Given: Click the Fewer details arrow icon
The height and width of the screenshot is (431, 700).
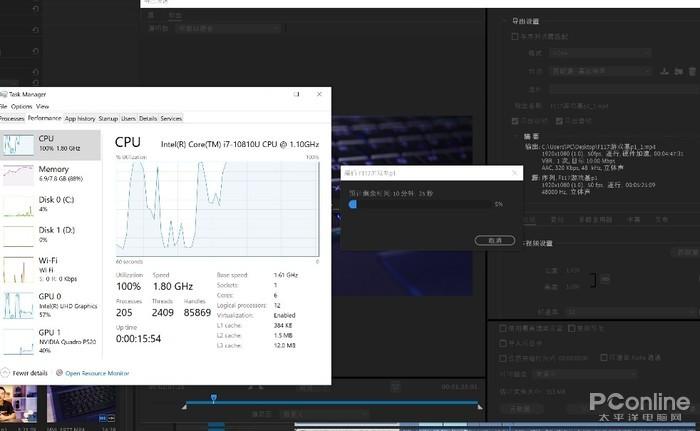Looking at the screenshot, I should (x=5, y=372).
